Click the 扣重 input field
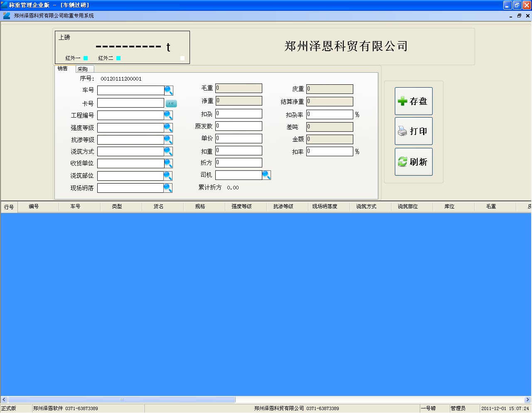 [x=239, y=150]
